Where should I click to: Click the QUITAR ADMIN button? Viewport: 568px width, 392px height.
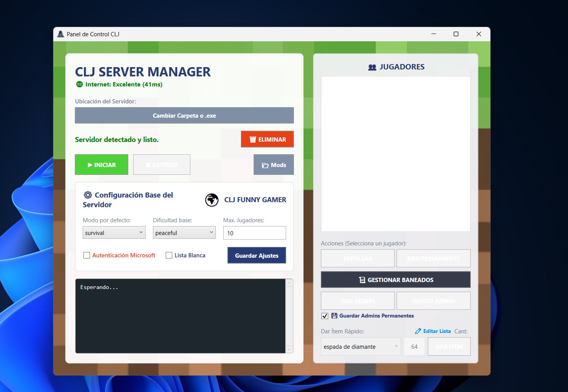pyautogui.click(x=434, y=301)
